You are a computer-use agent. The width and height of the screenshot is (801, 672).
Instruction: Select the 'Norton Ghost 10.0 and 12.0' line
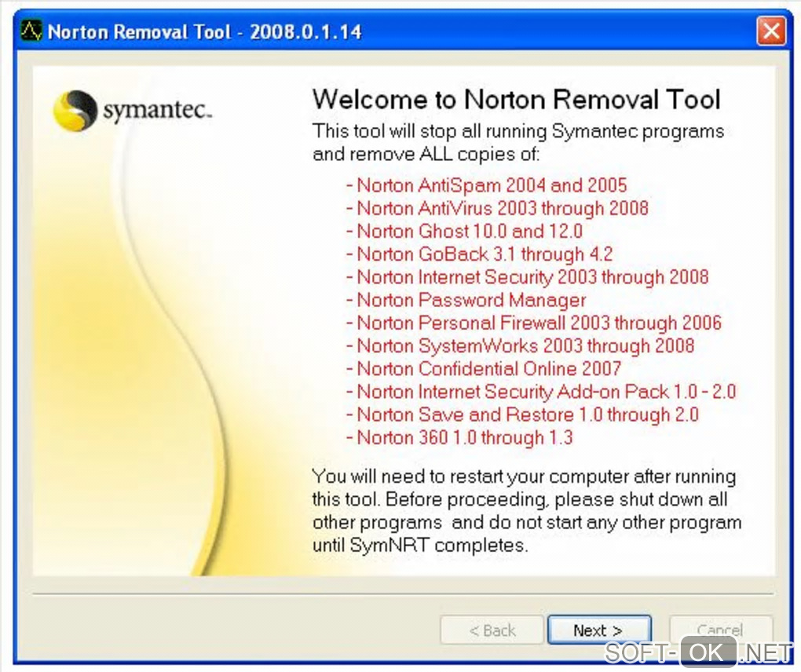[464, 232]
